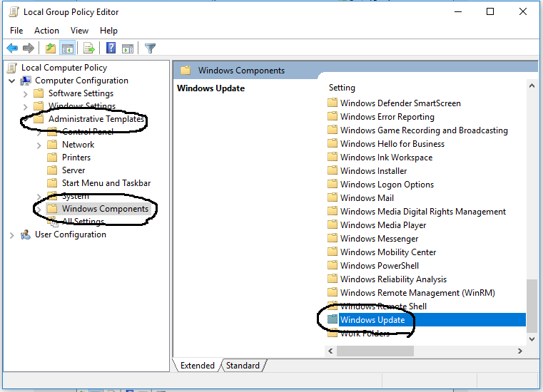The image size is (543, 392).
Task: Open the View menu
Action: (x=79, y=31)
